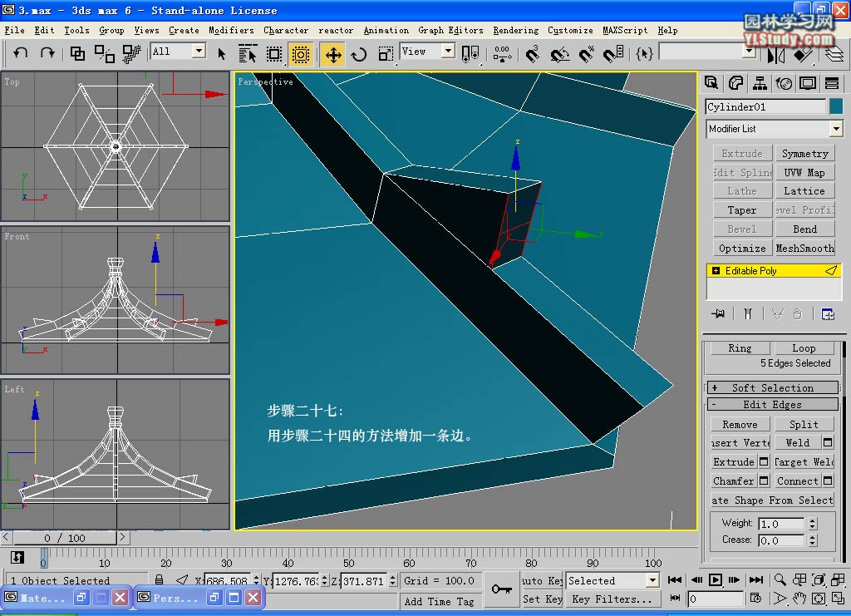Toggle the Selection Lock padlock
The width and height of the screenshot is (851, 616).
point(159,580)
